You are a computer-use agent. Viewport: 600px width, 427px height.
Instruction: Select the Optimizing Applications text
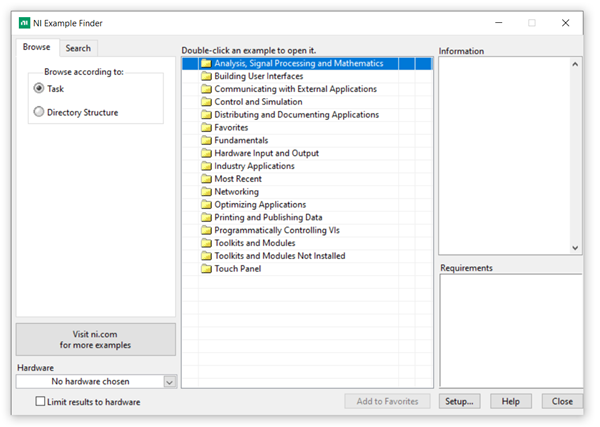coord(260,204)
